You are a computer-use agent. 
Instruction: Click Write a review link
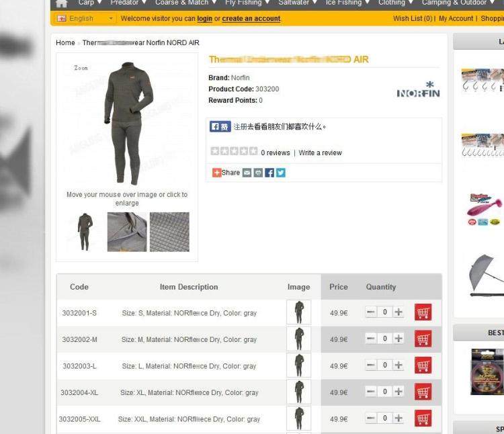tap(320, 153)
